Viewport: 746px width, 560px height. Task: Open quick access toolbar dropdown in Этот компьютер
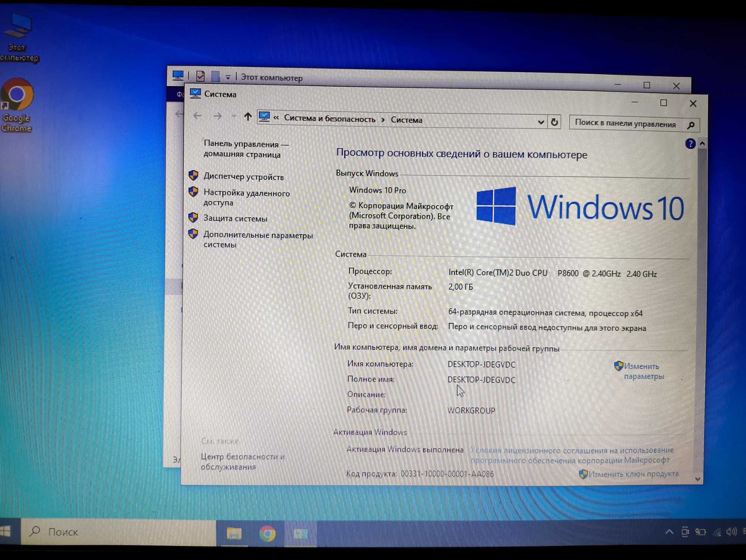tap(228, 78)
